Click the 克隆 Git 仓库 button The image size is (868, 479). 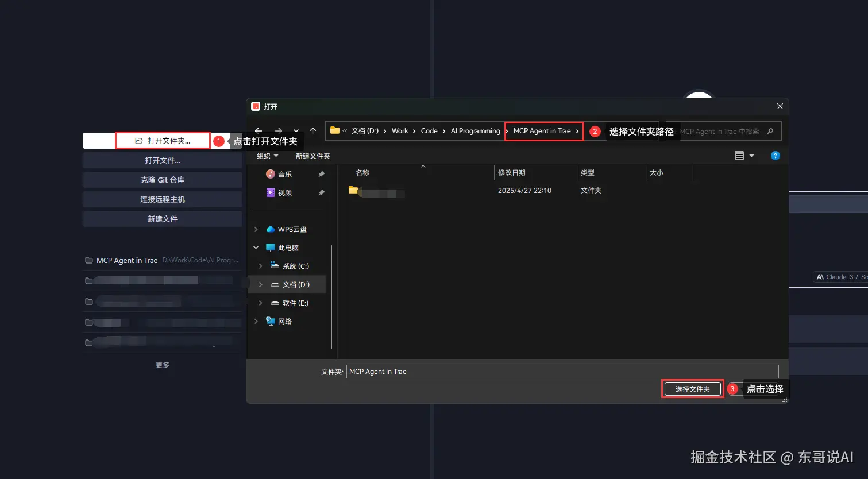163,180
